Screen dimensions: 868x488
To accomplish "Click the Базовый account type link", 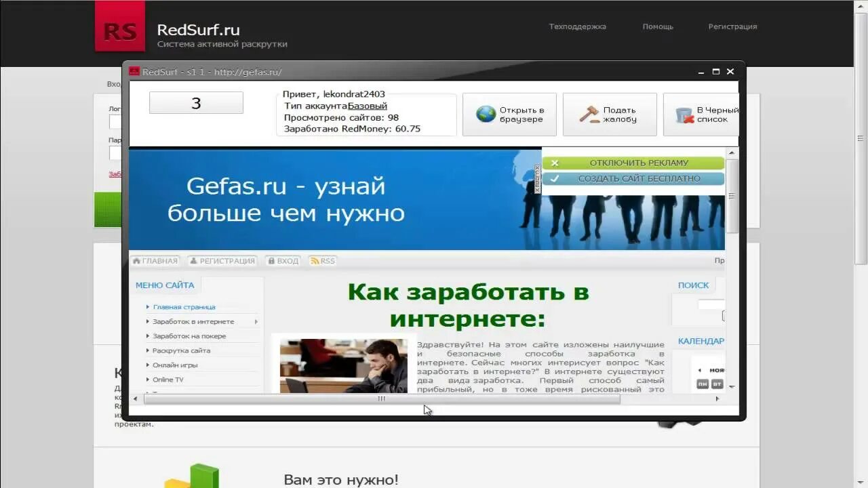I will (368, 106).
